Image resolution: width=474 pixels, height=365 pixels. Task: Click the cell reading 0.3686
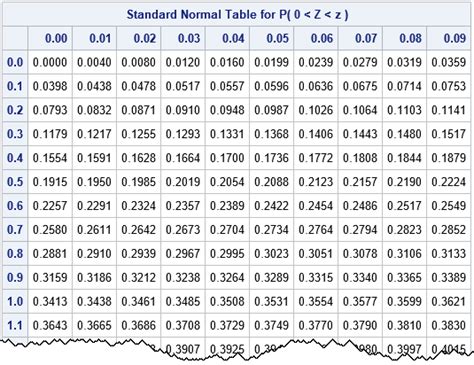coord(139,325)
